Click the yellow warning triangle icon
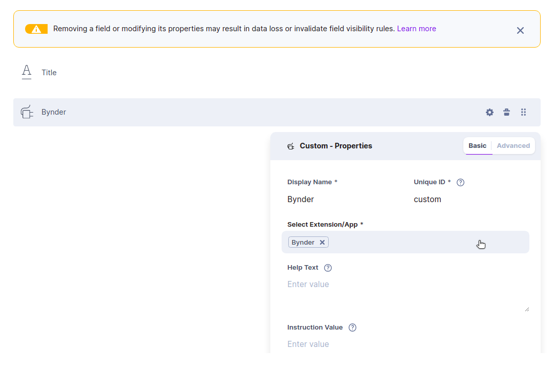This screenshot has height=392, width=556. click(x=36, y=29)
